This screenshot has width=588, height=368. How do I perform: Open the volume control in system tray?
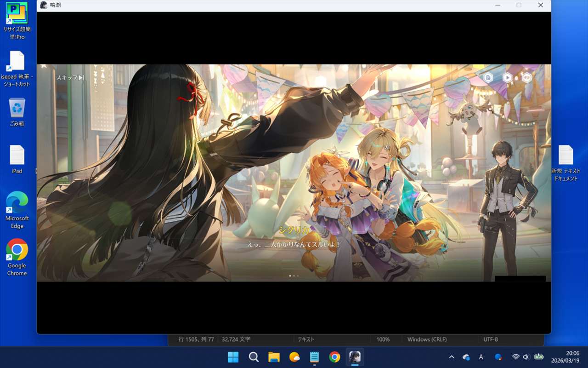pyautogui.click(x=526, y=357)
